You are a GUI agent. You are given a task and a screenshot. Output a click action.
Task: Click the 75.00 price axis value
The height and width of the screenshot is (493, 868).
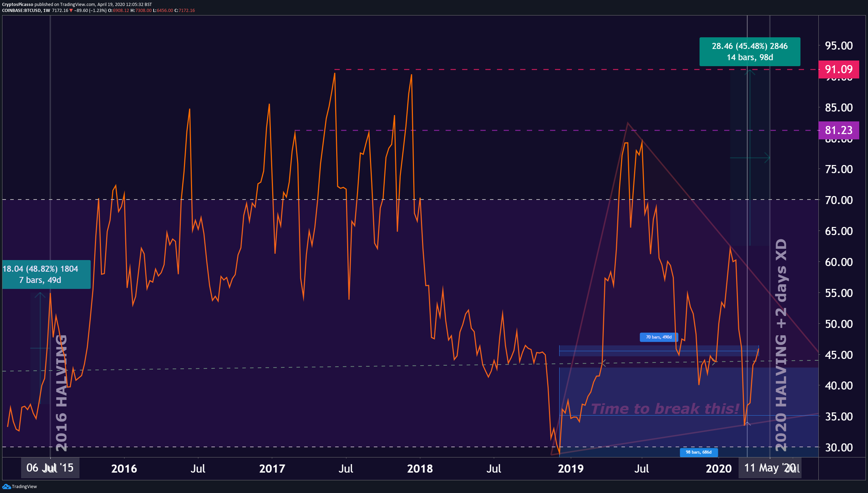coord(839,169)
